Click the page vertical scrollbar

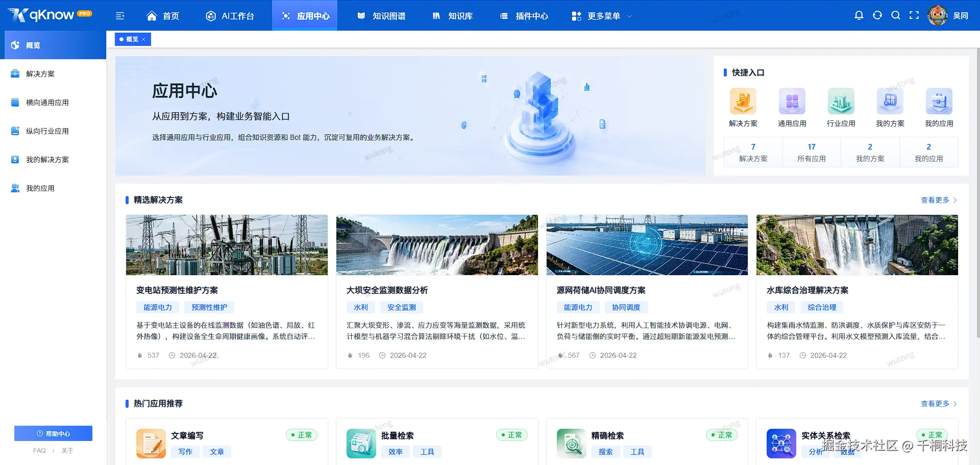pos(977,194)
